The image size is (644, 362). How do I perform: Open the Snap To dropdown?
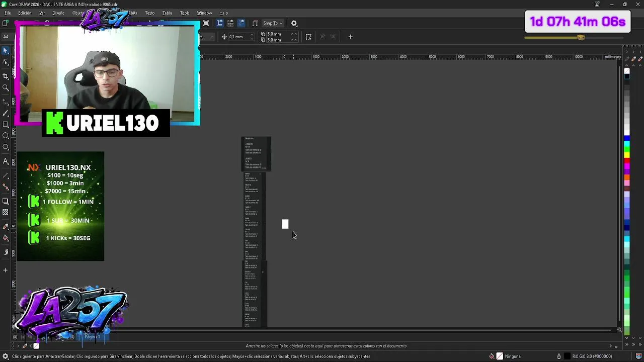tap(272, 23)
